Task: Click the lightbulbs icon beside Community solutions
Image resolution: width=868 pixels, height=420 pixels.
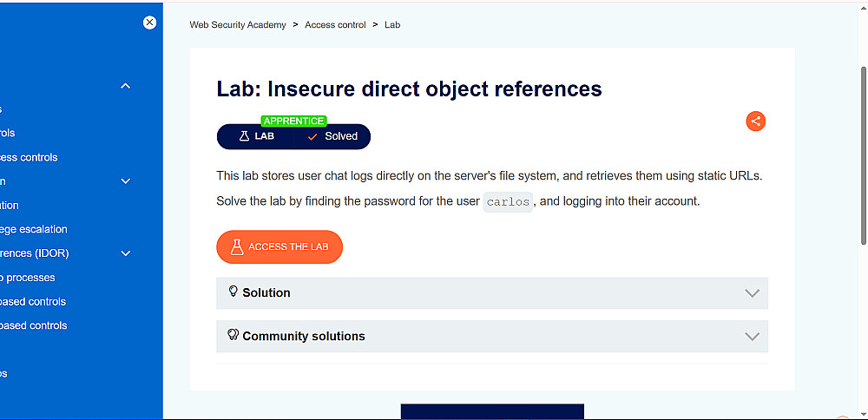Action: tap(233, 335)
